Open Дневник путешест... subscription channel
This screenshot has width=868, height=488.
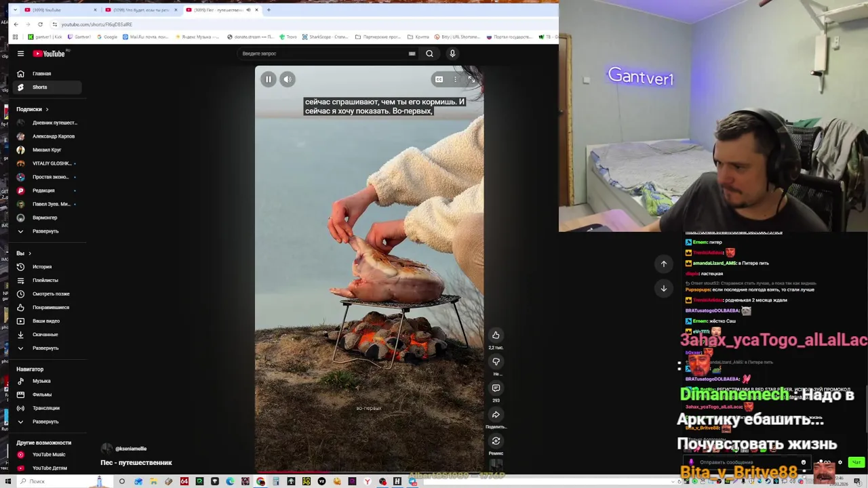pos(47,123)
